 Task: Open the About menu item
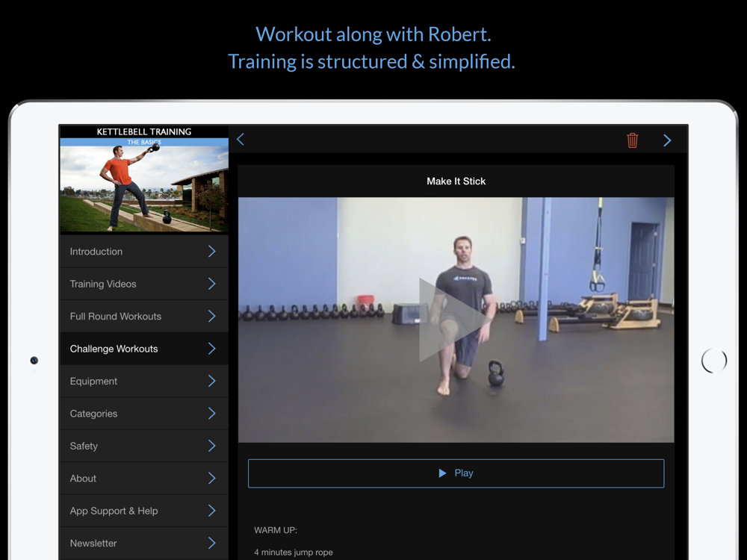(144, 478)
